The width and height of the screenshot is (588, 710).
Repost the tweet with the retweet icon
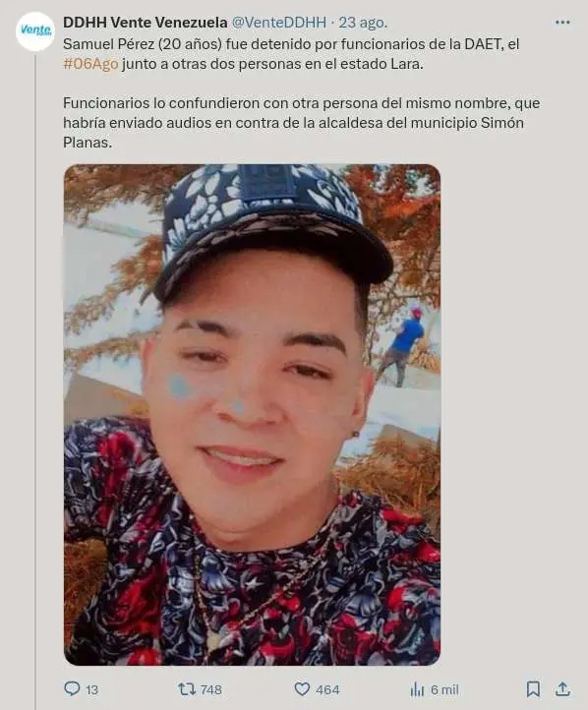[x=187, y=689]
